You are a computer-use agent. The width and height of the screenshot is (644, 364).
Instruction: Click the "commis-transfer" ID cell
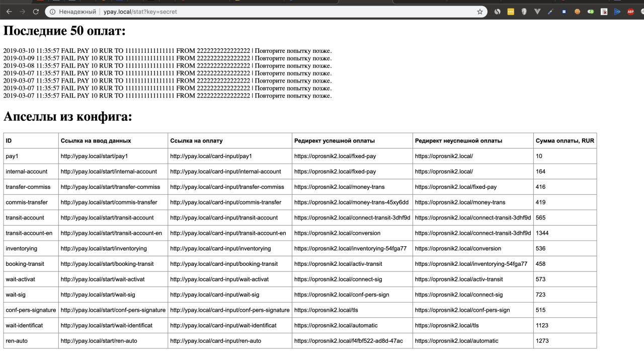tap(31, 202)
